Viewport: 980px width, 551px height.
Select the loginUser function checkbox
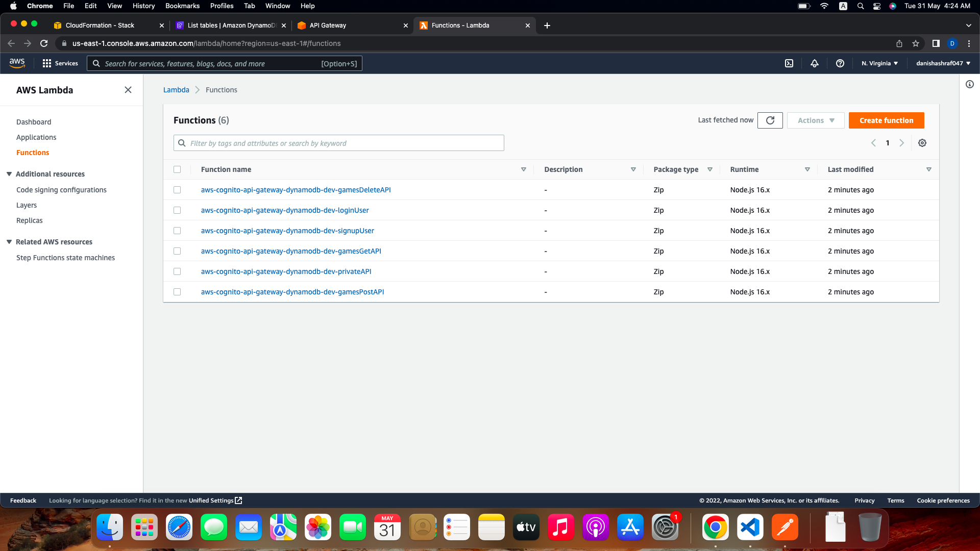point(177,210)
